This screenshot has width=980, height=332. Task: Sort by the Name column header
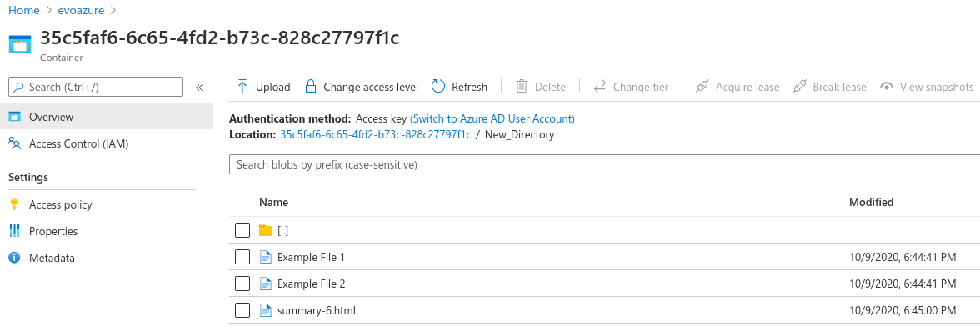point(273,202)
